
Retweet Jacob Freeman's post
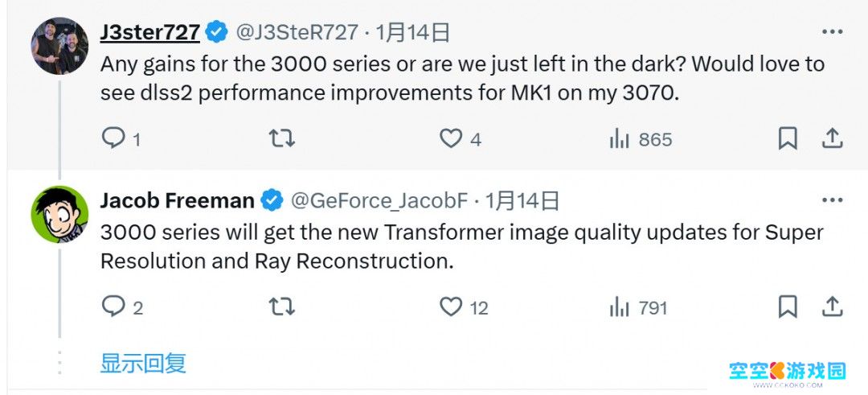281,307
